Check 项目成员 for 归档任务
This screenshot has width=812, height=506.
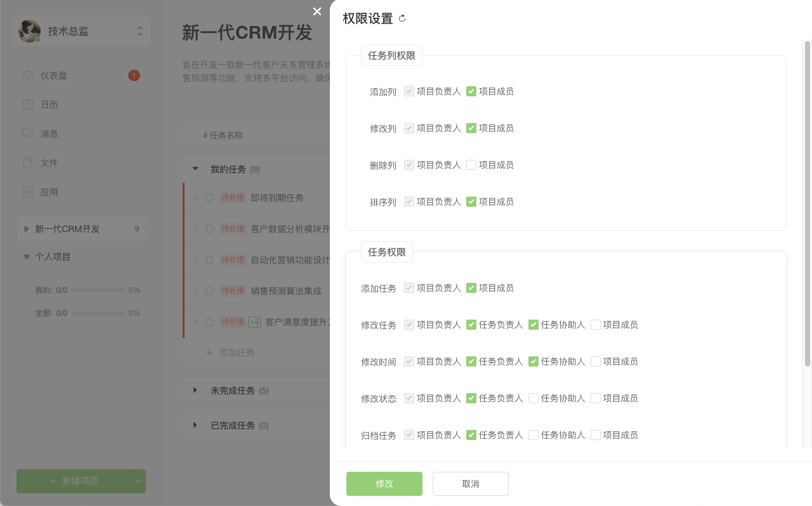(x=596, y=435)
